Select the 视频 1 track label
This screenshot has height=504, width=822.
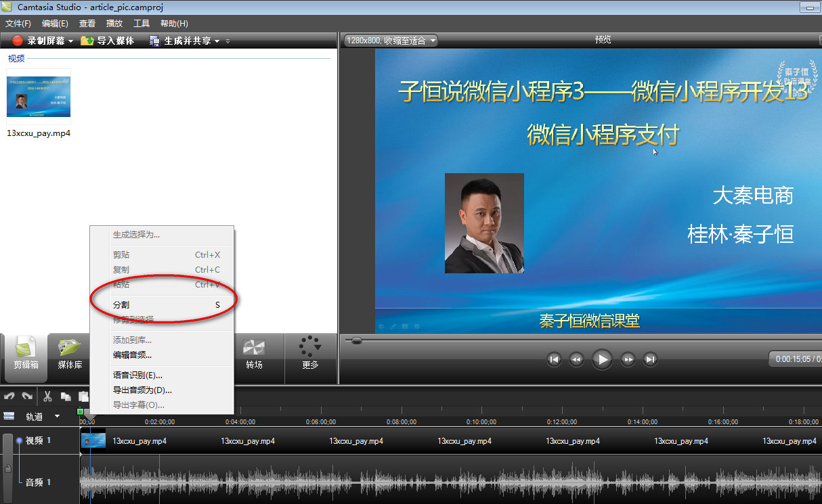click(39, 440)
